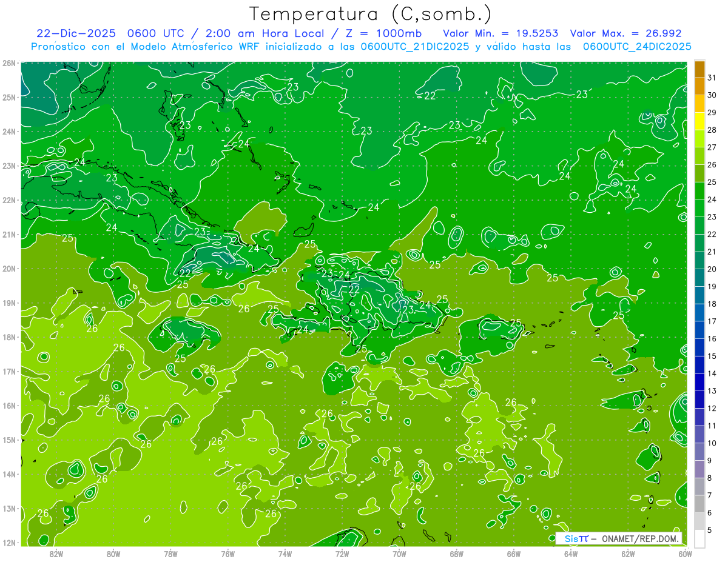The height and width of the screenshot is (562, 728).
Task: Click the yellow colorbar segment between 28 and 29
Action: coord(699,121)
